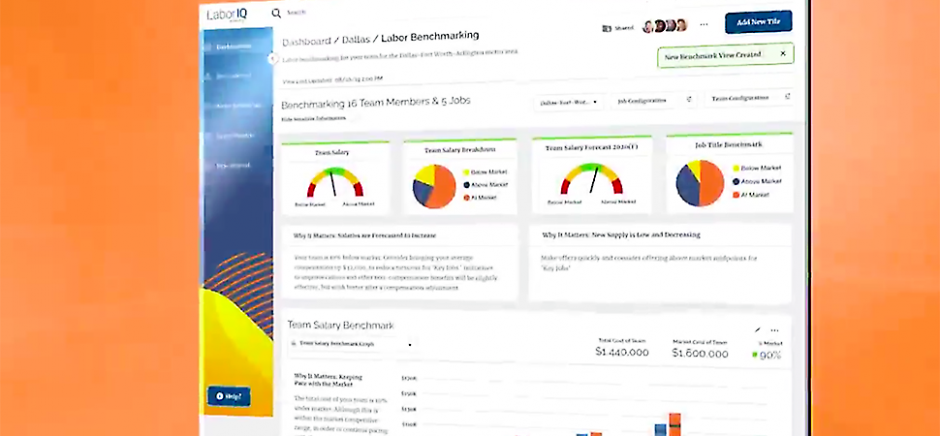The image size is (940, 436).
Task: Click the Job Configuration refresh icon
Action: (688, 100)
